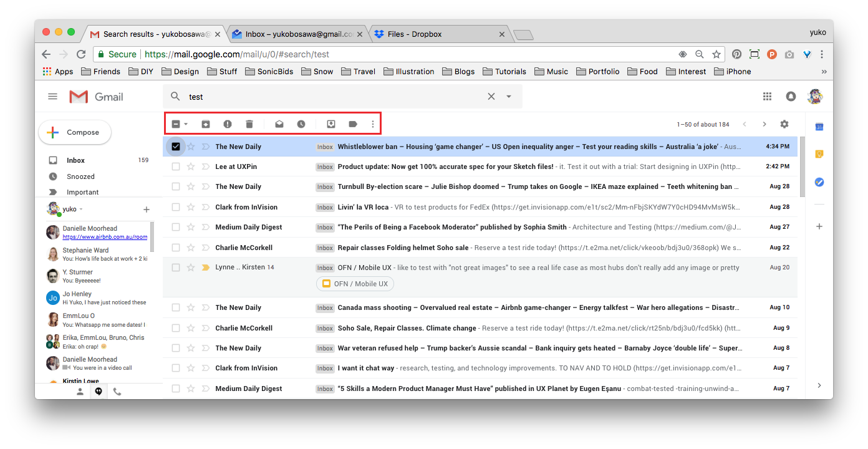Go to older results page arrow

point(764,124)
